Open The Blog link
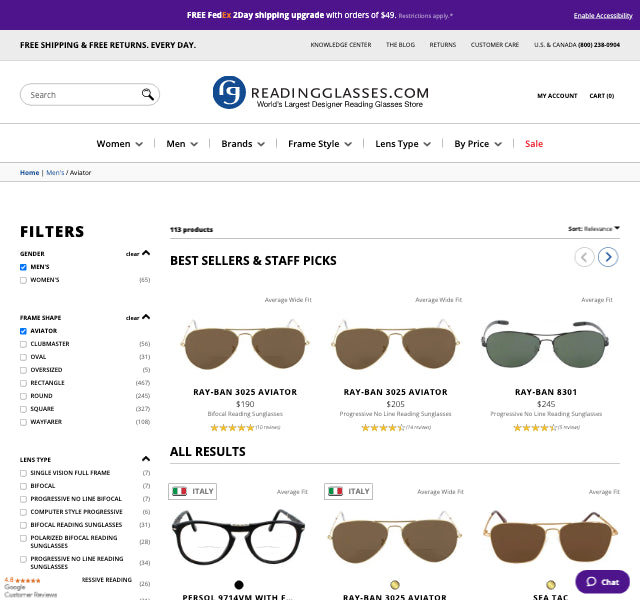This screenshot has height=600, width=640. click(x=400, y=44)
